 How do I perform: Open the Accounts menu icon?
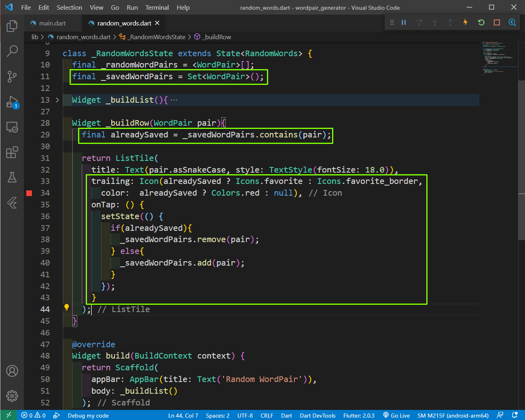(x=12, y=371)
